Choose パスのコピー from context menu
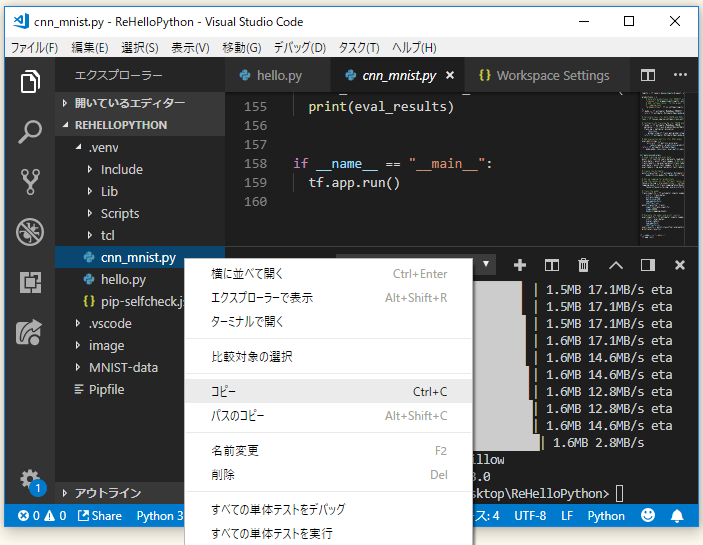 [329, 416]
